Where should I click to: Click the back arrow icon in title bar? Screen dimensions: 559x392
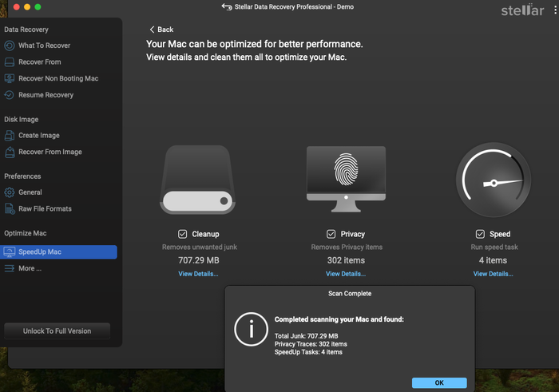pyautogui.click(x=227, y=6)
